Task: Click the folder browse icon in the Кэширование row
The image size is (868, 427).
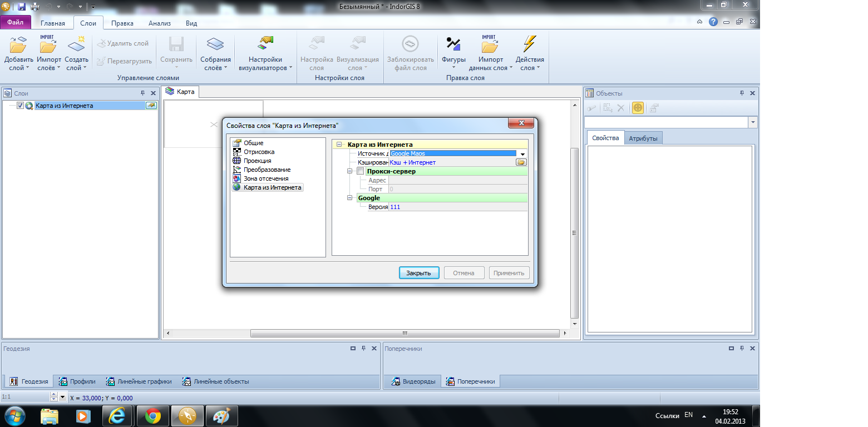Action: coord(521,162)
